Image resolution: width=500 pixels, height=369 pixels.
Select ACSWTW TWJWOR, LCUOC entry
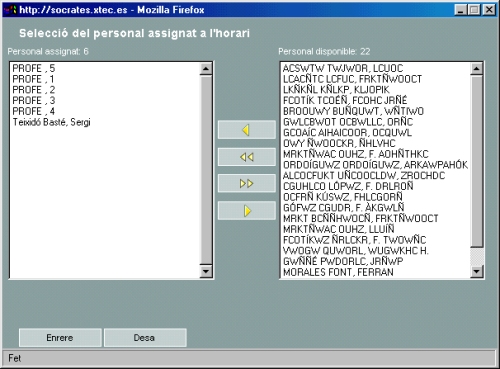343,68
